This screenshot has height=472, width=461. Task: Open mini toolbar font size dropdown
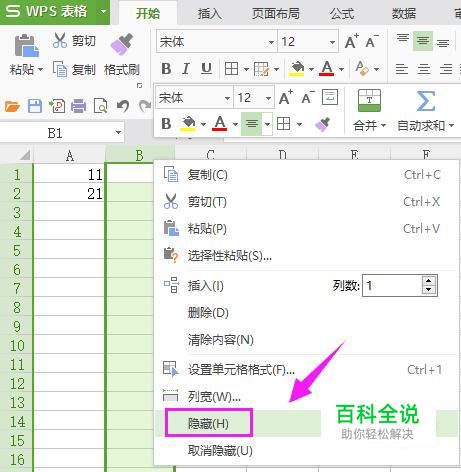click(268, 98)
